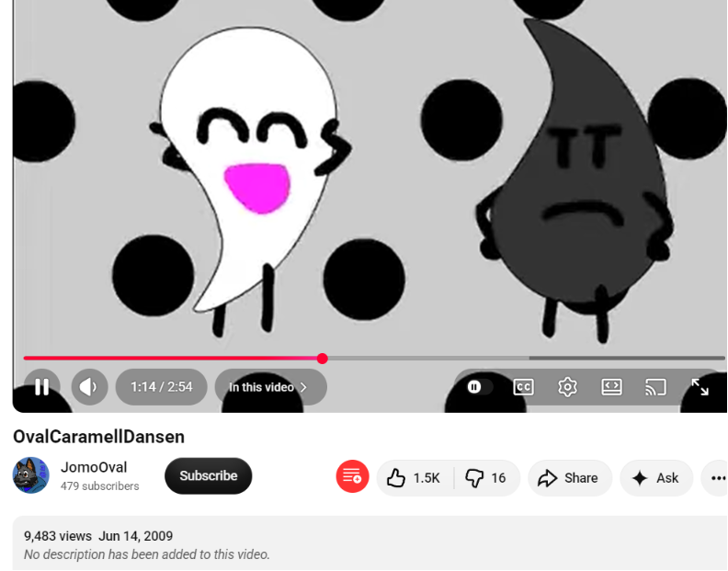
Task: Dislike the video with 16 dislikes
Action: pyautogui.click(x=487, y=477)
